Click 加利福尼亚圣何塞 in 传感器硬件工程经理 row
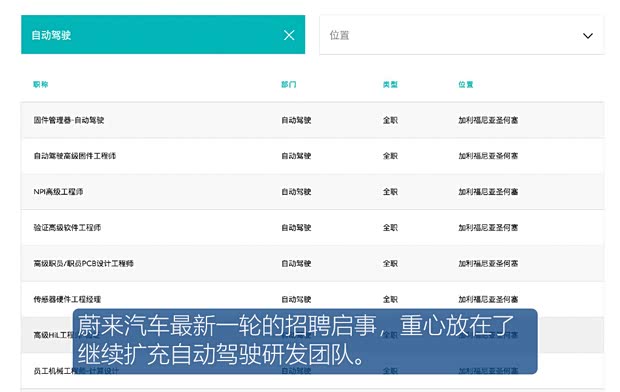The image size is (620, 392). coord(488,299)
